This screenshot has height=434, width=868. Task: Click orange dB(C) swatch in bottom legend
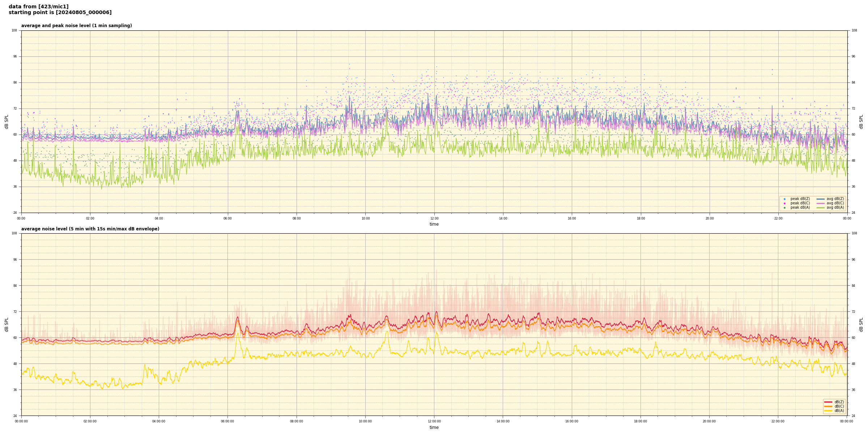[828, 406]
